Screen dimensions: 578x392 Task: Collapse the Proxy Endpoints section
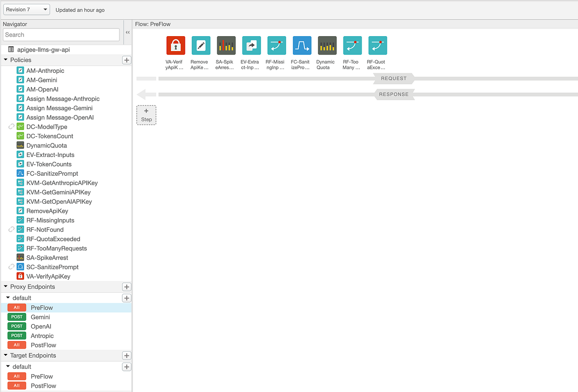tap(6, 287)
